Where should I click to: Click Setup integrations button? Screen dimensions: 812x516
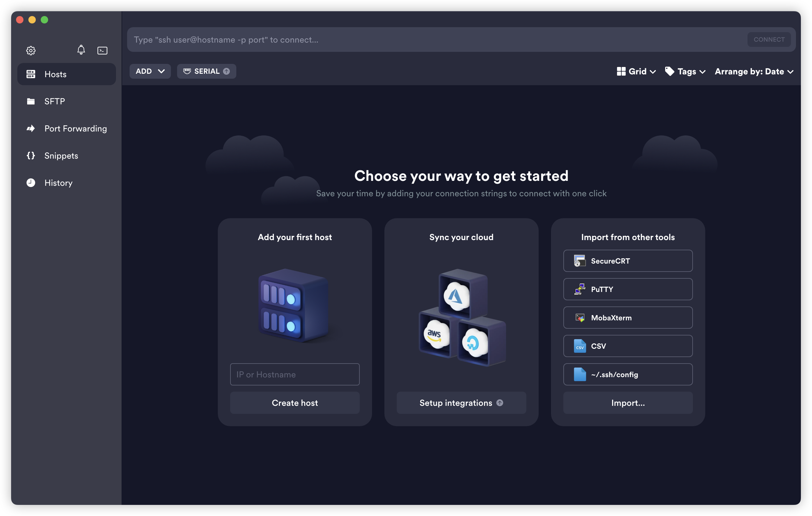coord(461,403)
